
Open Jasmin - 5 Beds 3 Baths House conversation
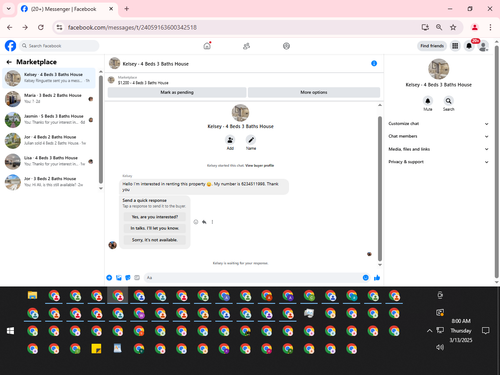(49, 120)
